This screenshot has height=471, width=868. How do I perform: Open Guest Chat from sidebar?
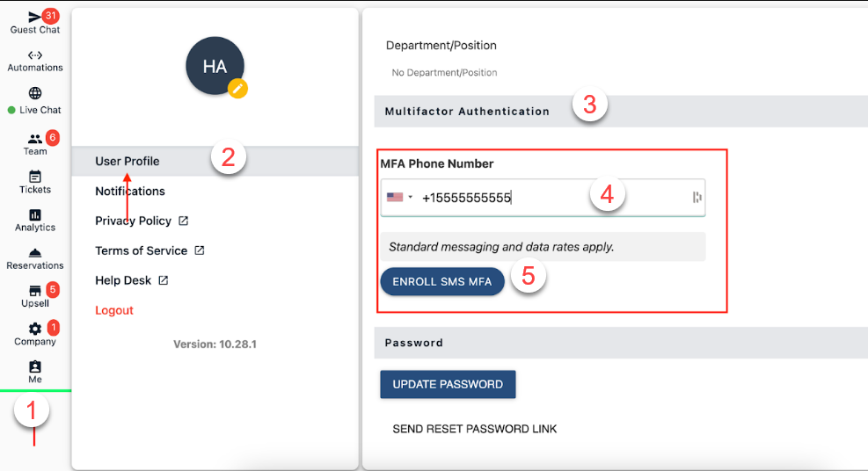pyautogui.click(x=35, y=22)
